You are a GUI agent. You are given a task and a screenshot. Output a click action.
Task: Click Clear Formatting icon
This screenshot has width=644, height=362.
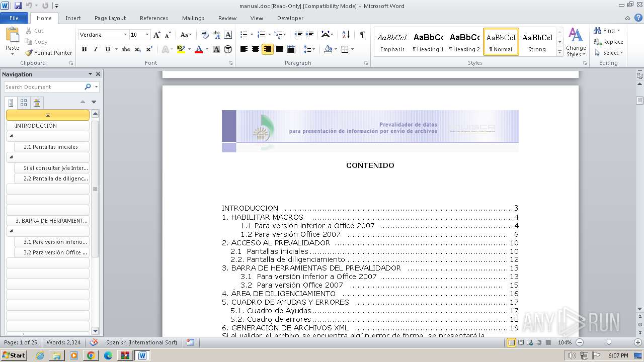click(x=204, y=35)
